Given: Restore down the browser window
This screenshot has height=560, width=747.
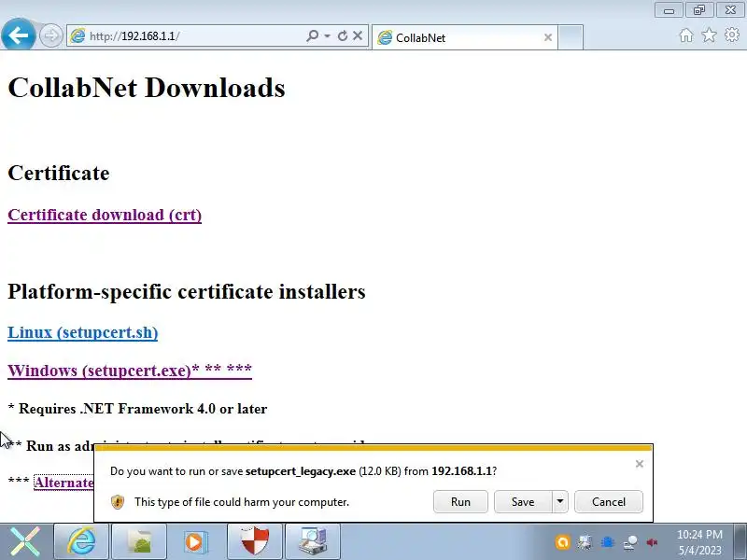Looking at the screenshot, I should pyautogui.click(x=699, y=9).
